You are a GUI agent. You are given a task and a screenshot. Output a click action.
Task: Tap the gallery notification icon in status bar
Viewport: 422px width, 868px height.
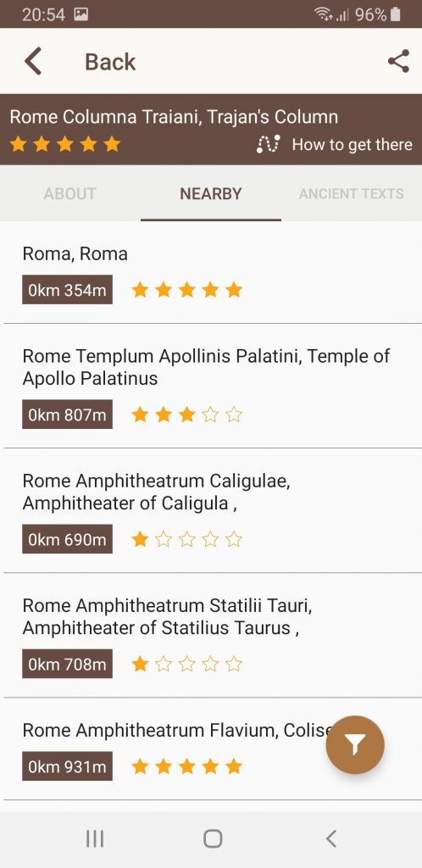(x=81, y=14)
